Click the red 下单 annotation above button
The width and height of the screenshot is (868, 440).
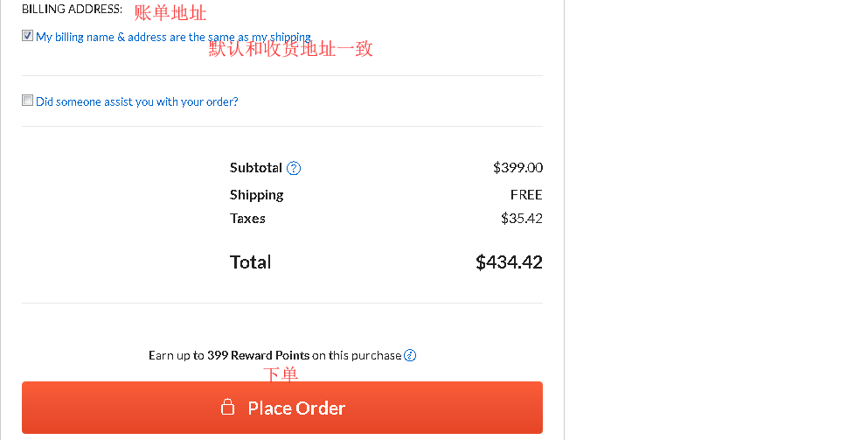coord(281,374)
